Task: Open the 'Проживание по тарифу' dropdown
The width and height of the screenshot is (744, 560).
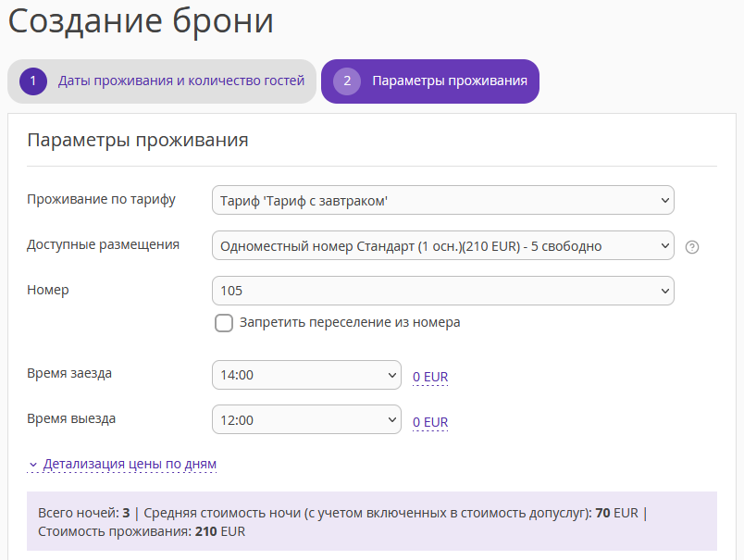Action: click(442, 200)
